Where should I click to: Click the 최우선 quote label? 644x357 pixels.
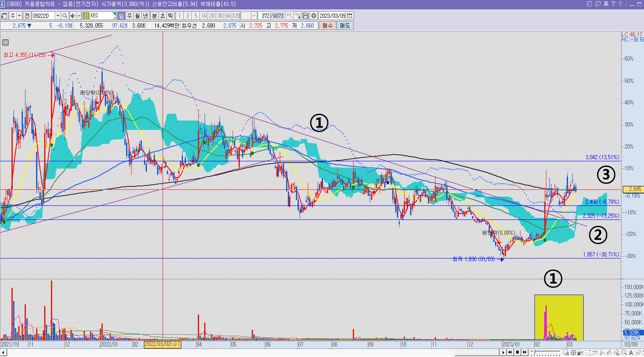189,25
